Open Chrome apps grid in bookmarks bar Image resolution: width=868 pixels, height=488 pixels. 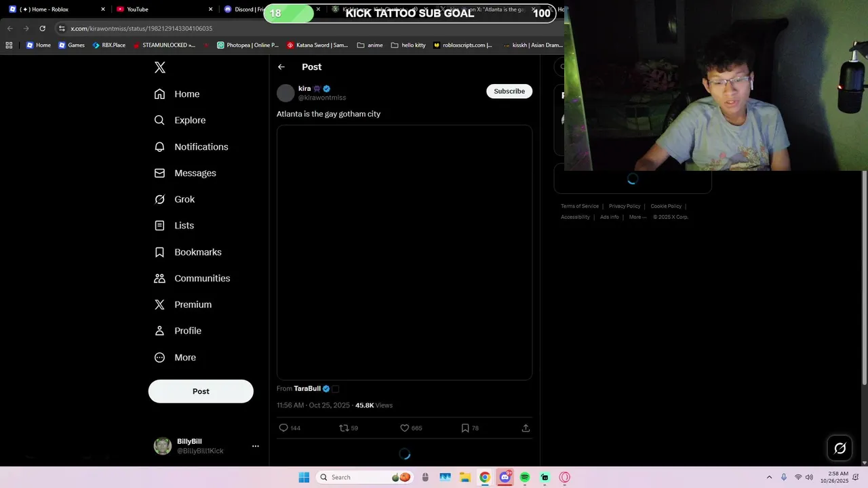(x=9, y=45)
